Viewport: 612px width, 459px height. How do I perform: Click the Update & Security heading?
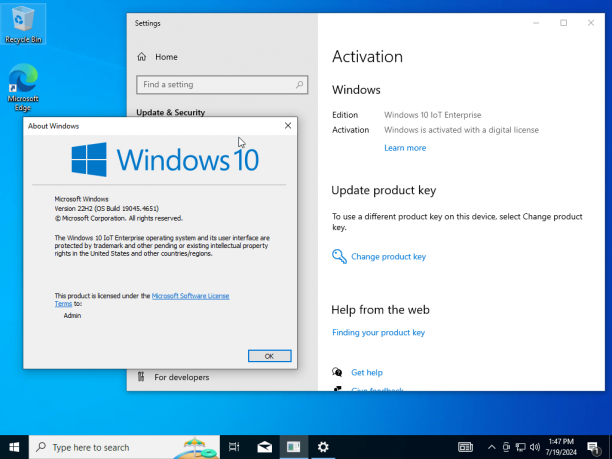171,112
